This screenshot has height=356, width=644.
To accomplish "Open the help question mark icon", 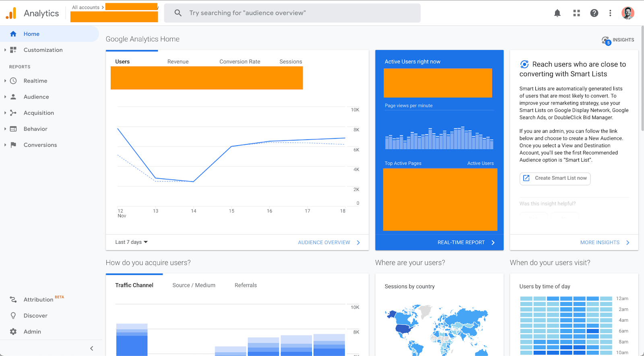I will pos(594,13).
